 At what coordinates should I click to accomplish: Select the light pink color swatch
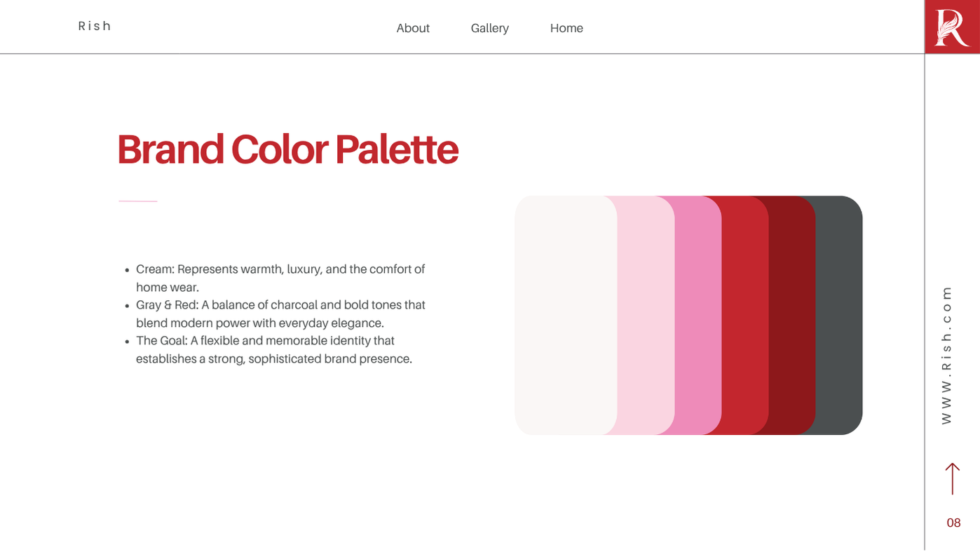[x=646, y=315]
